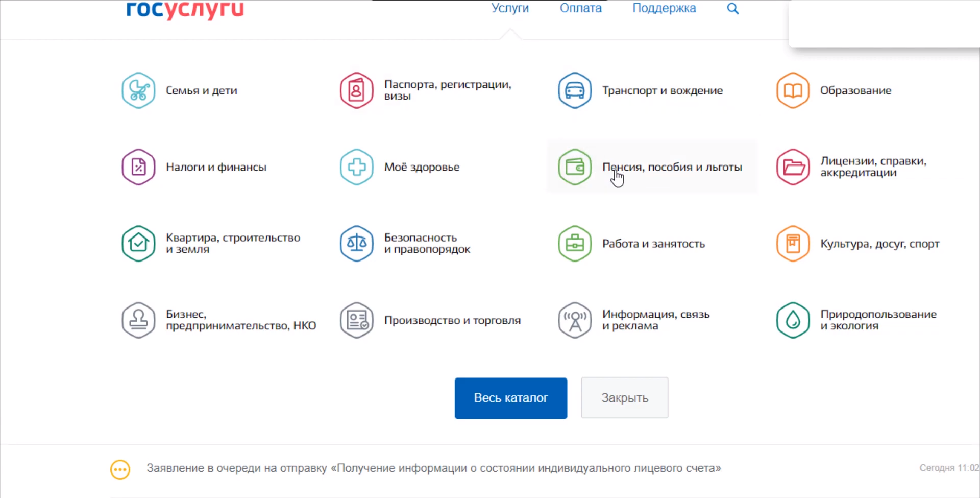Screen dimensions: 980x498
Task: Click the wallet icon for Пенсия, пособия и льготы
Action: click(575, 167)
